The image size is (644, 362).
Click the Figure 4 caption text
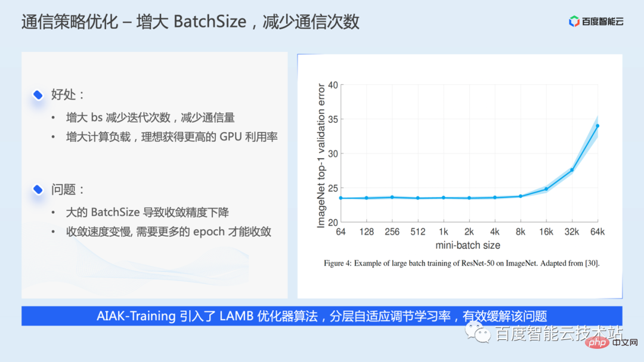(x=461, y=263)
